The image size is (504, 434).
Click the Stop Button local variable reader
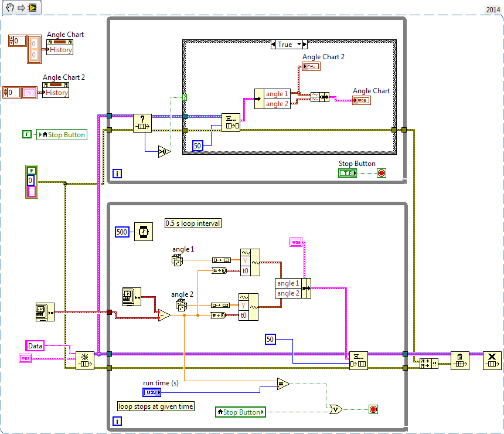click(x=240, y=412)
